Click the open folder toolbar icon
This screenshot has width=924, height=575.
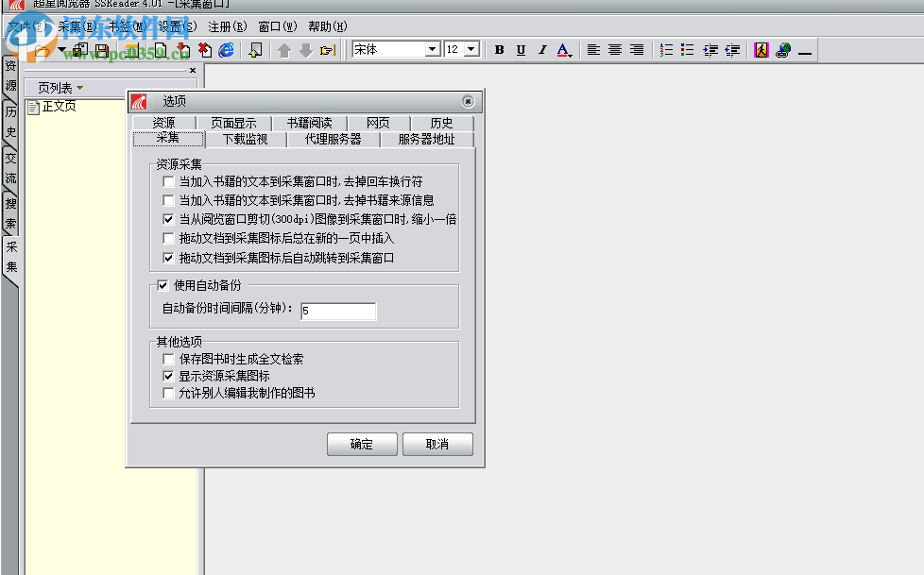coord(43,51)
